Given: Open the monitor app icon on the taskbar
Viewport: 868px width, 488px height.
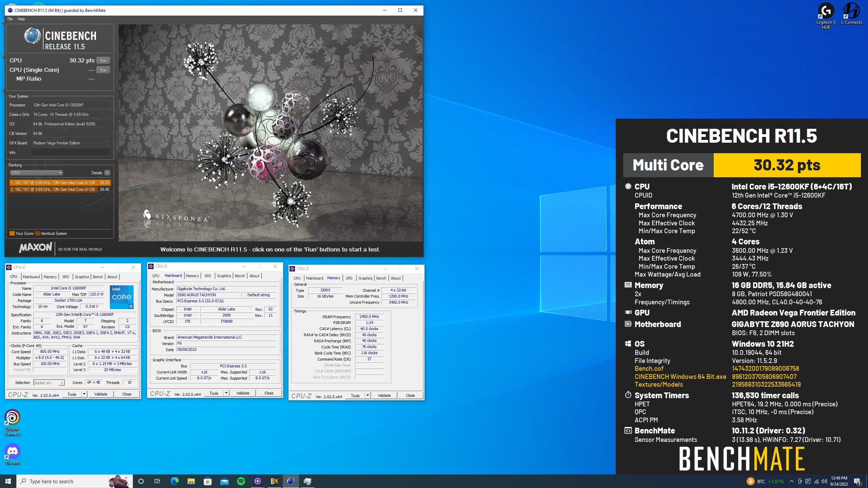Looking at the screenshot, I should [x=307, y=481].
